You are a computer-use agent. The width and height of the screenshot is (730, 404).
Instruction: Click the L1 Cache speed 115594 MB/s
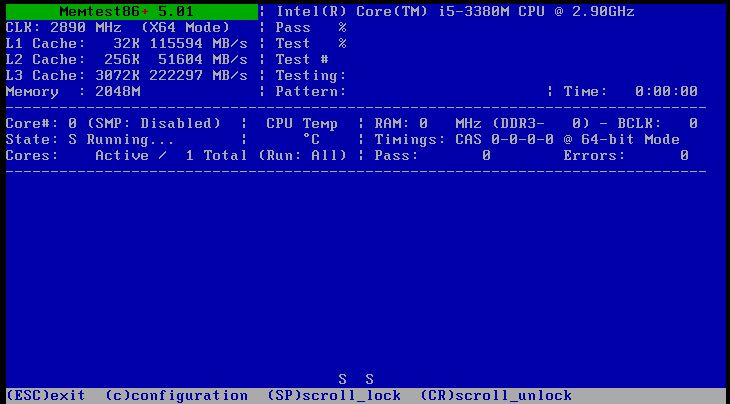pos(199,44)
